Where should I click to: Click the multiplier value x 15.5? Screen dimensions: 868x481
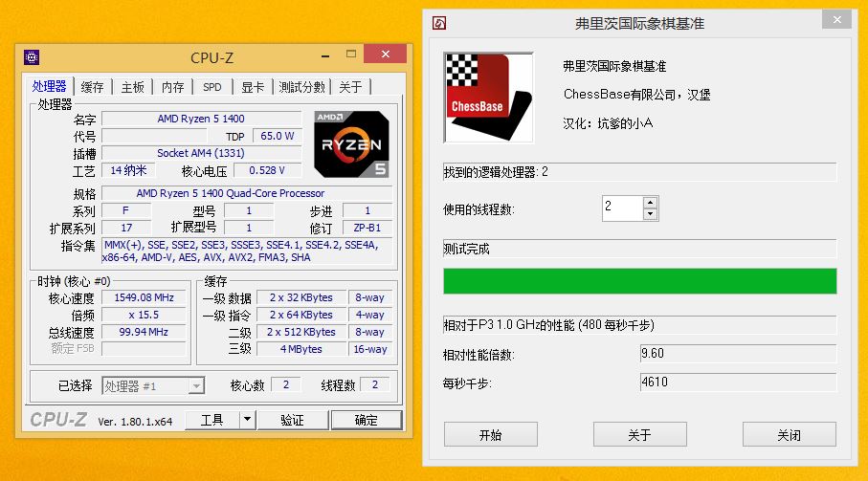[x=144, y=315]
